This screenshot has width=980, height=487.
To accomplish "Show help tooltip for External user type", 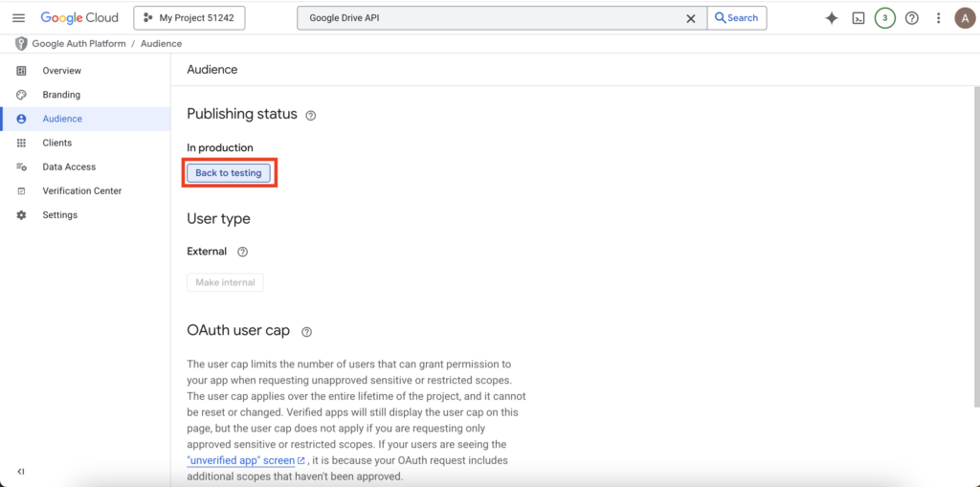I will 242,253.
